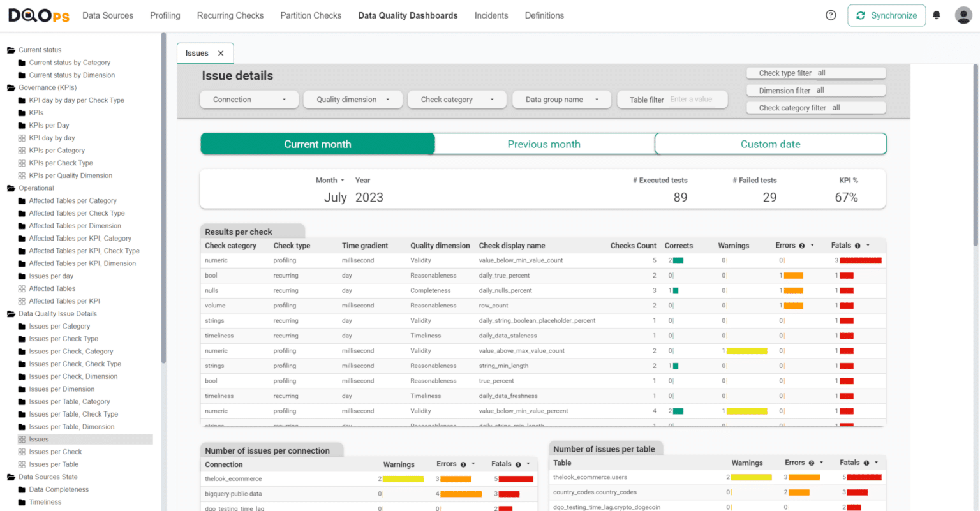Open the Month dropdown in the summary panel
This screenshot has height=511, width=980.
pyautogui.click(x=330, y=180)
